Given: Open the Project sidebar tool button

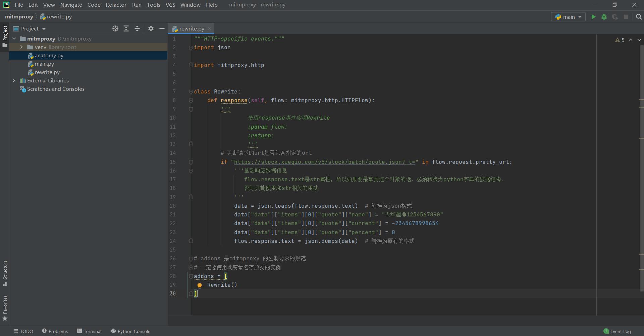Looking at the screenshot, I should tap(5, 36).
